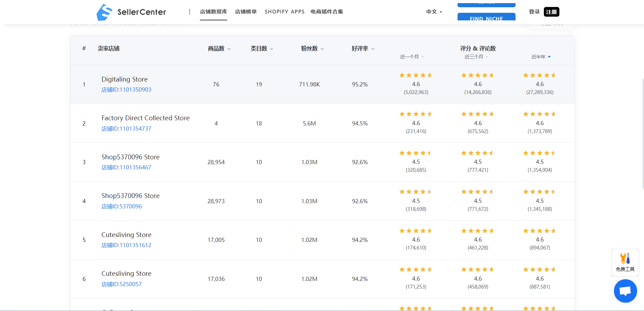Expand the 中文 language dropdown
This screenshot has width=644, height=311.
(434, 12)
